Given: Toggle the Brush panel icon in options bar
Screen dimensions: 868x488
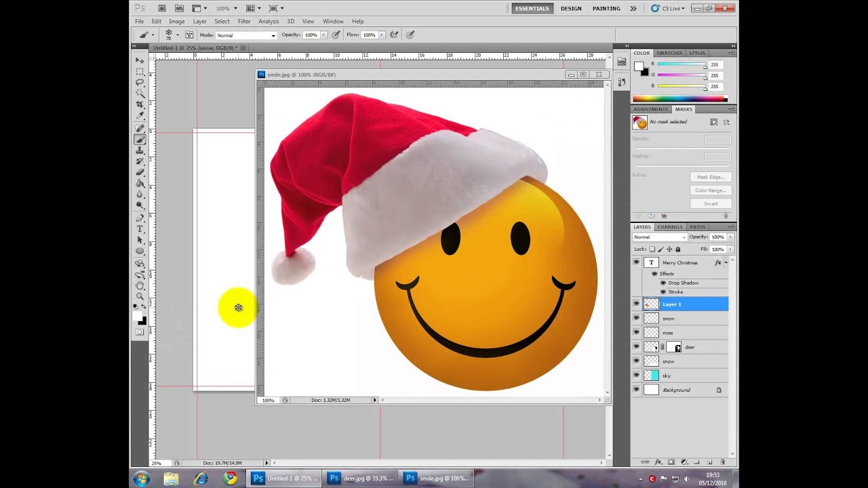Looking at the screenshot, I should pyautogui.click(x=189, y=35).
